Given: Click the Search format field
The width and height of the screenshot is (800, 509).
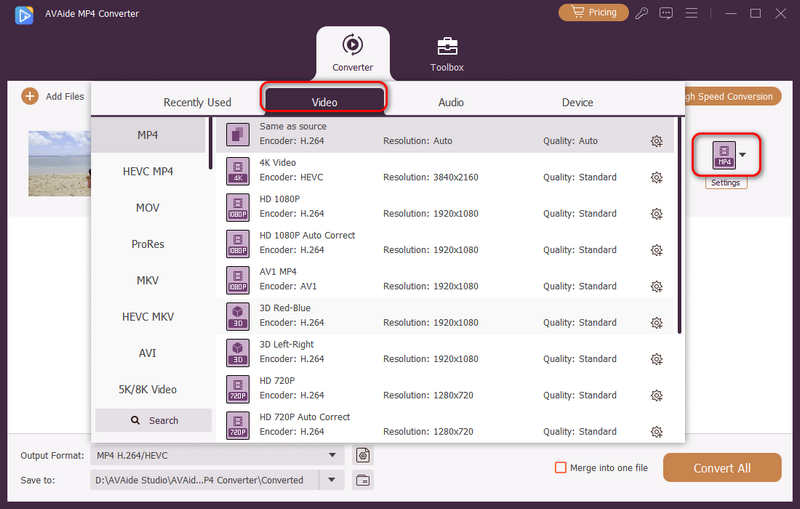Looking at the screenshot, I should 153,420.
